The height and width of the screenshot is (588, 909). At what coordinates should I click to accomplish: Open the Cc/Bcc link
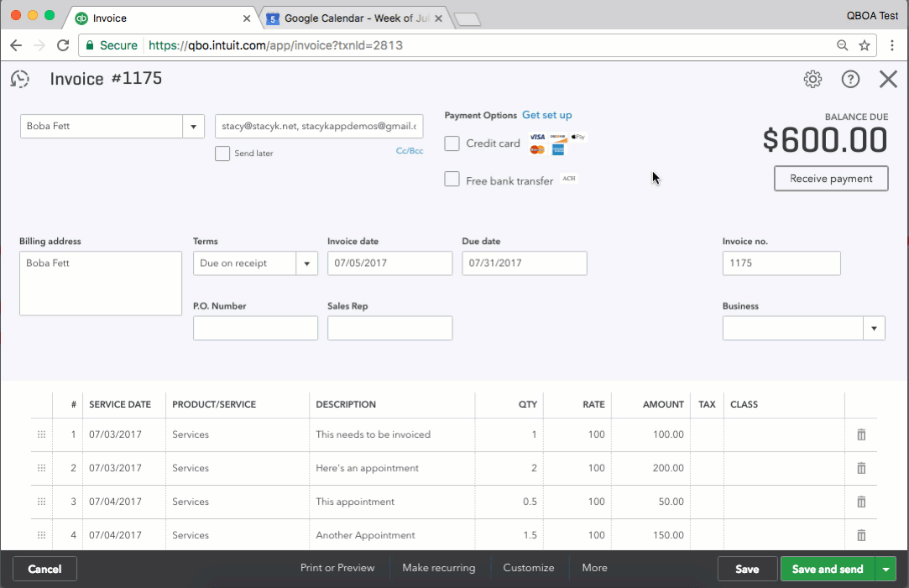click(x=410, y=151)
